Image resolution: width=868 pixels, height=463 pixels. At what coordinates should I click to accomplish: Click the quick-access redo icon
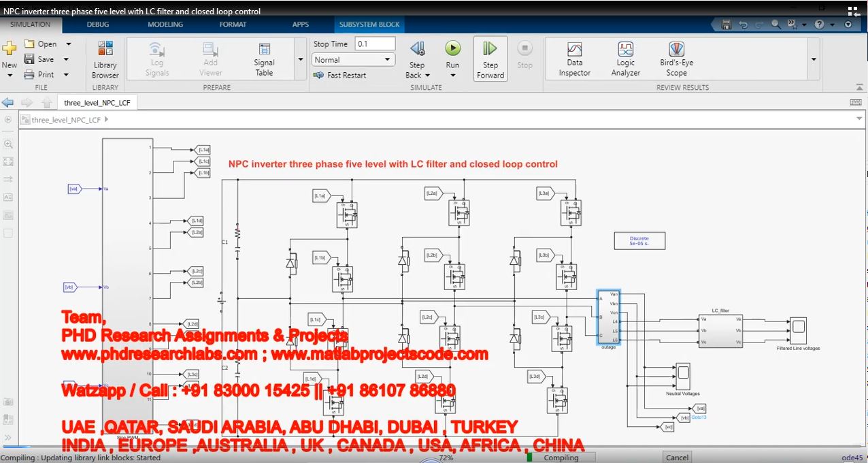click(758, 25)
